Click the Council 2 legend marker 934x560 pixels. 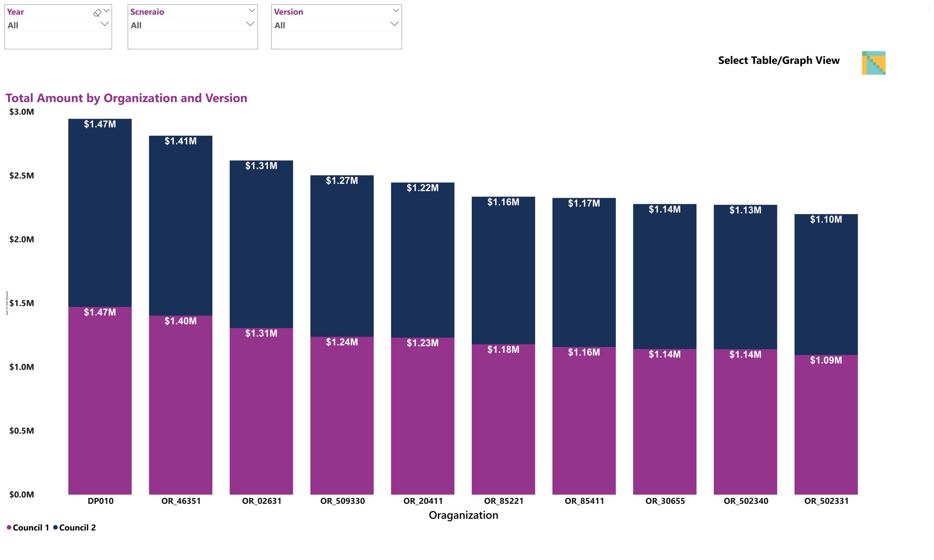(x=55, y=527)
